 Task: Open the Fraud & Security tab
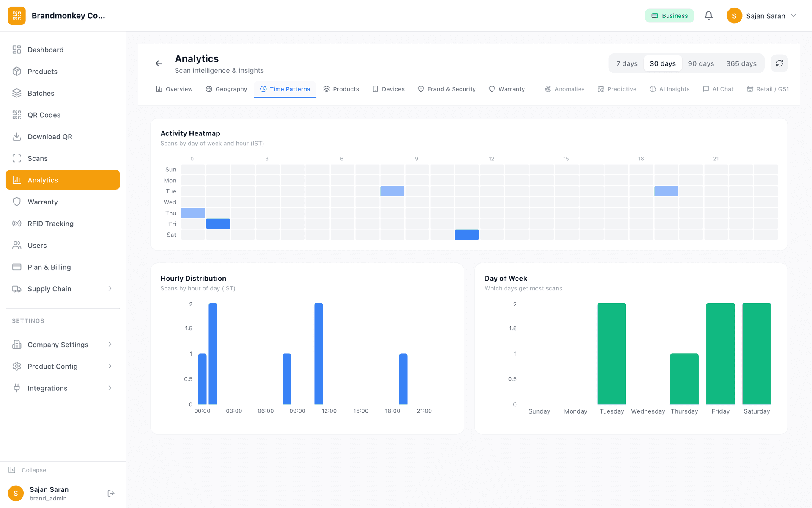pyautogui.click(x=447, y=89)
